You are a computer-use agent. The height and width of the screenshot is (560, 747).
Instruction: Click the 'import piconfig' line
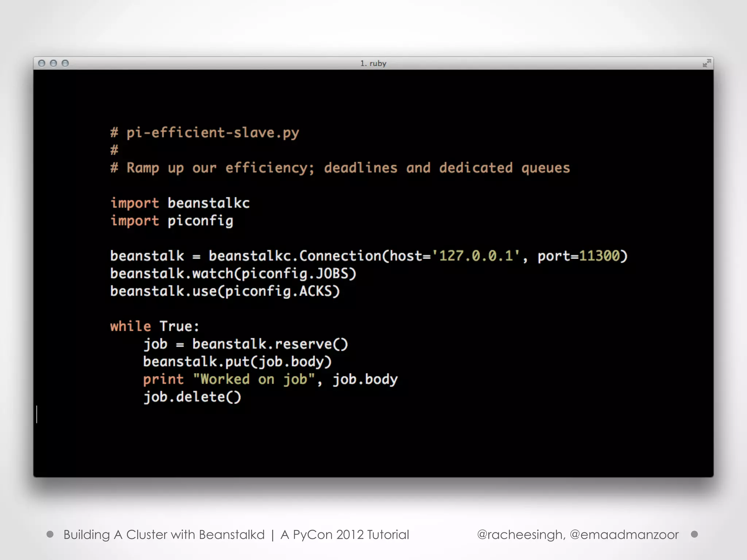point(171,221)
